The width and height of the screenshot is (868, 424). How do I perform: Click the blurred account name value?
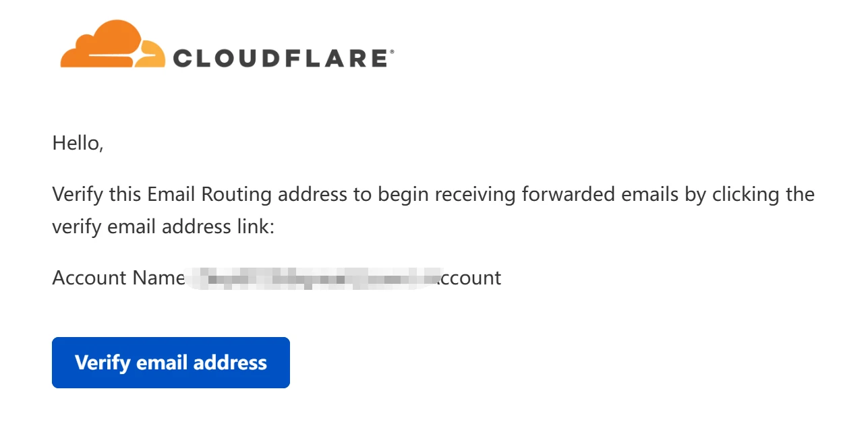310,278
